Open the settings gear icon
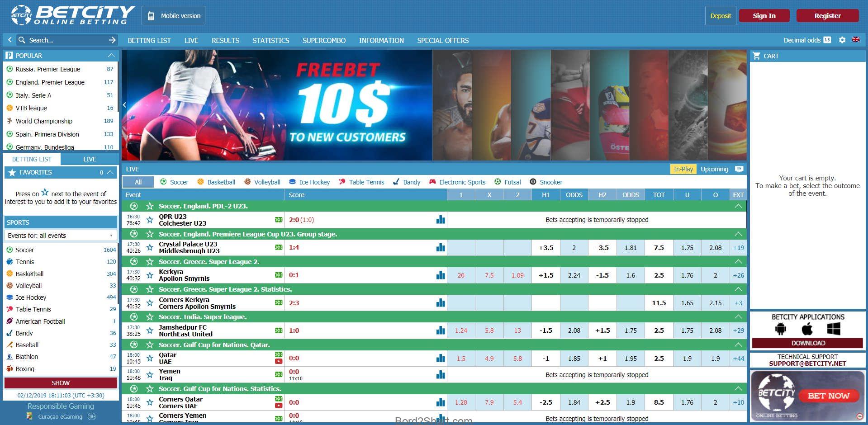This screenshot has height=425, width=868. tap(842, 40)
